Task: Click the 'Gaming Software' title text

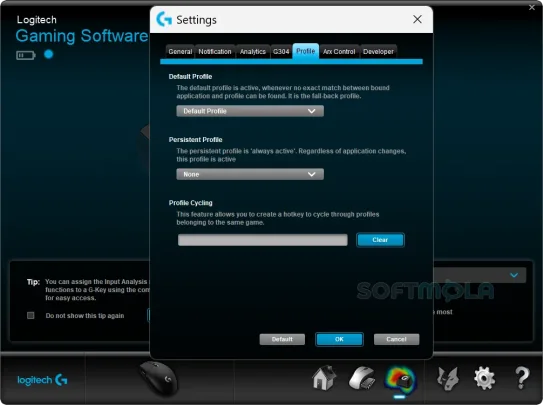Action: coord(82,36)
